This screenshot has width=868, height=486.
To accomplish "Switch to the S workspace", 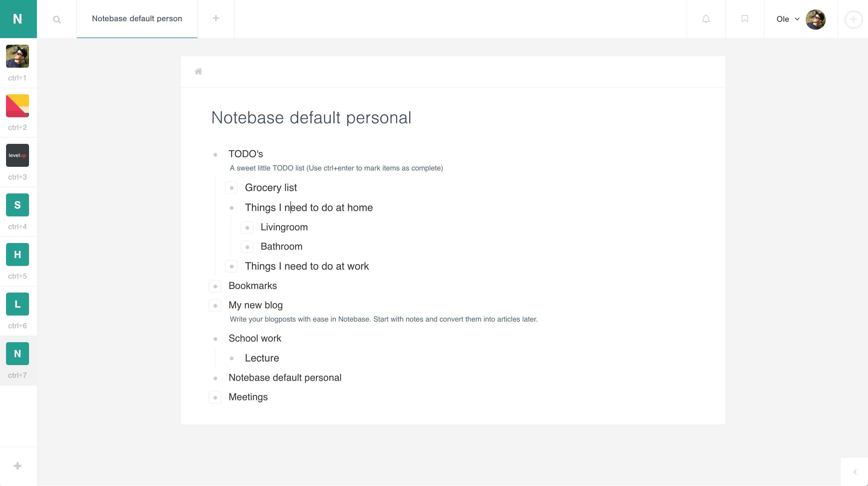I will pos(17,205).
